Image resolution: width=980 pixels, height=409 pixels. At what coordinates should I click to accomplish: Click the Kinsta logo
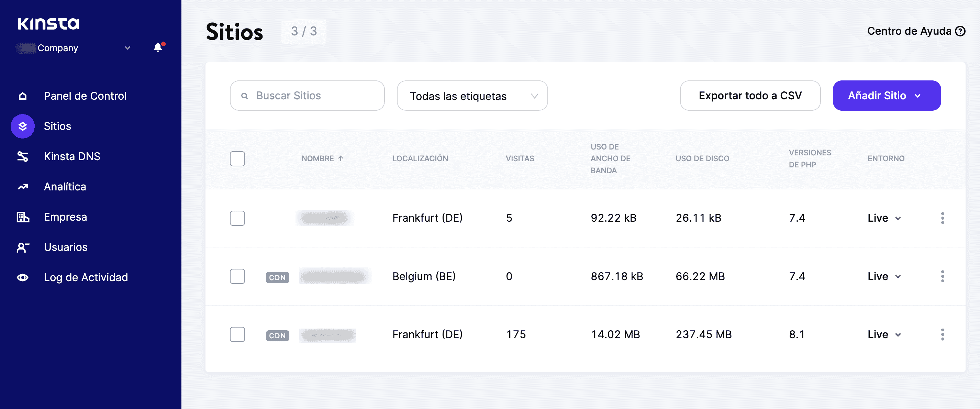coord(48,24)
